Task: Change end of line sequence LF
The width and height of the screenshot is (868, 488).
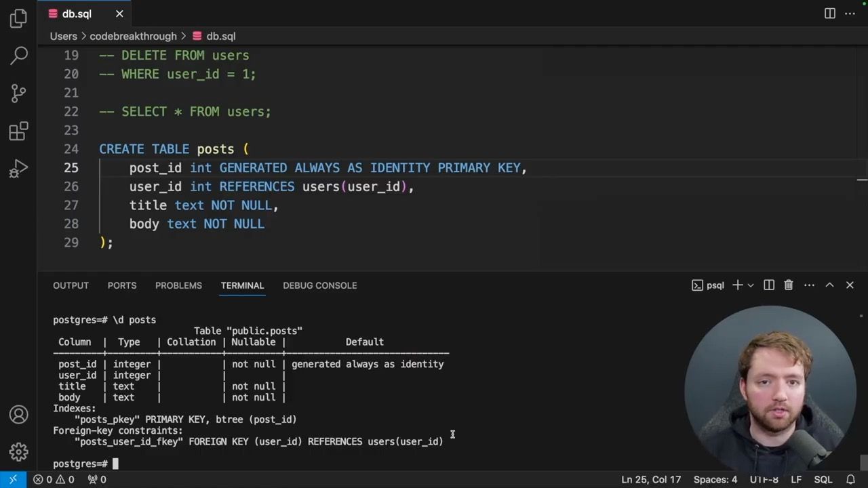Action: pos(796,479)
